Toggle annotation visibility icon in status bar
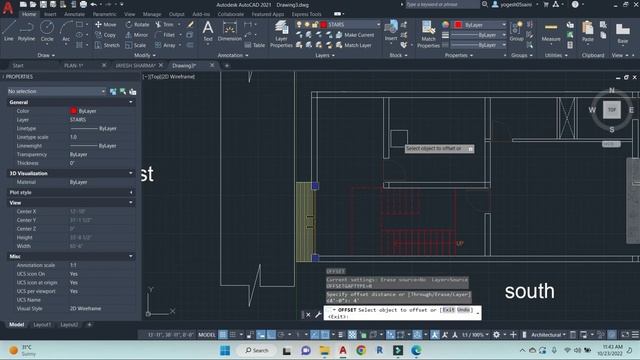Screen dimensions: 640x360 [435, 335]
